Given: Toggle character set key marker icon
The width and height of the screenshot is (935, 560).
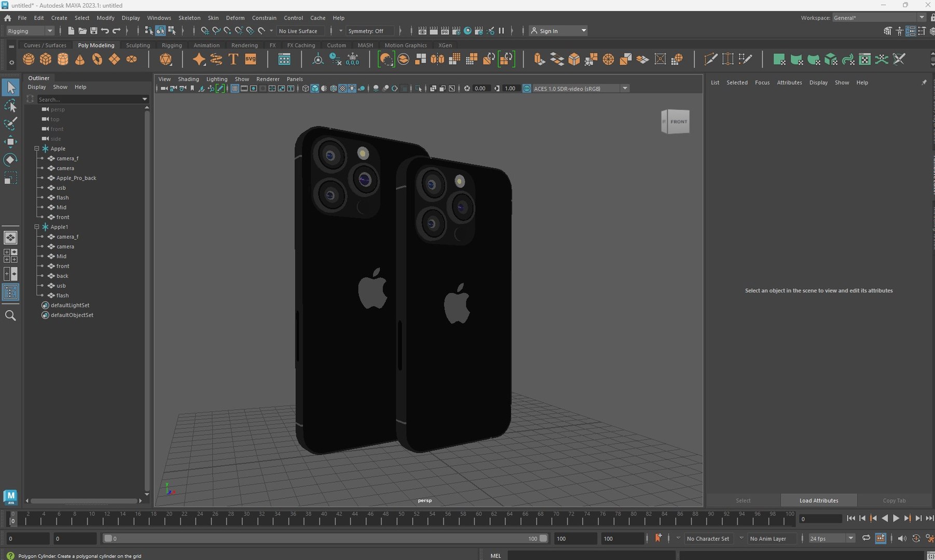Looking at the screenshot, I should 658,538.
